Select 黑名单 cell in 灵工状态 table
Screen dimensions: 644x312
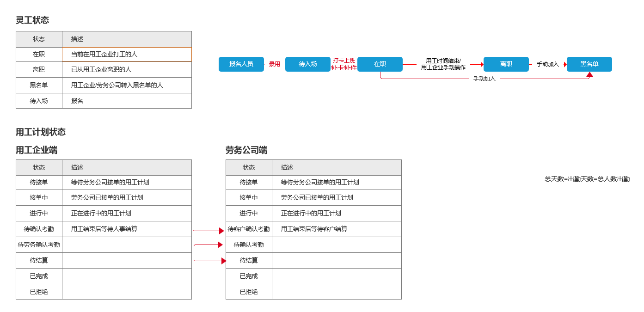(39, 85)
